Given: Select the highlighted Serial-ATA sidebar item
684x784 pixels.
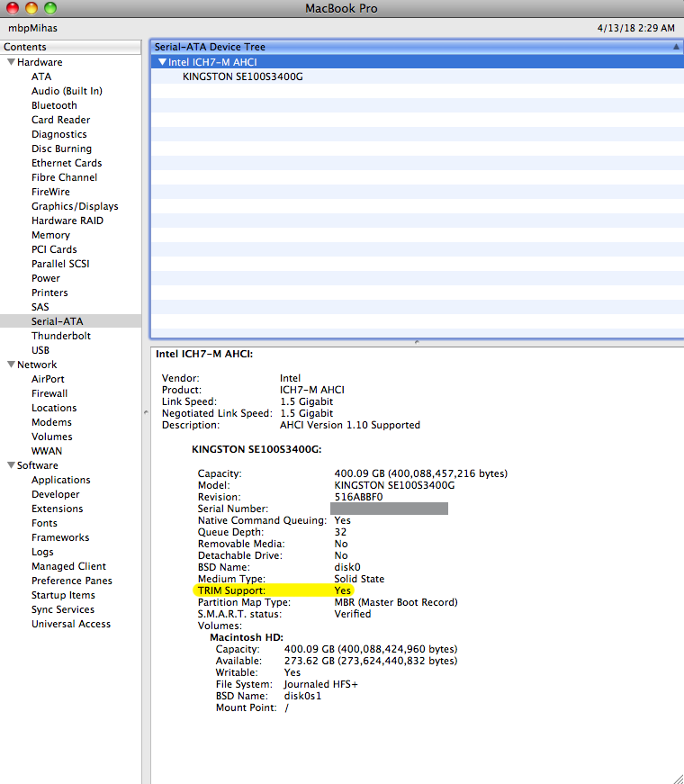Looking at the screenshot, I should (x=70, y=321).
